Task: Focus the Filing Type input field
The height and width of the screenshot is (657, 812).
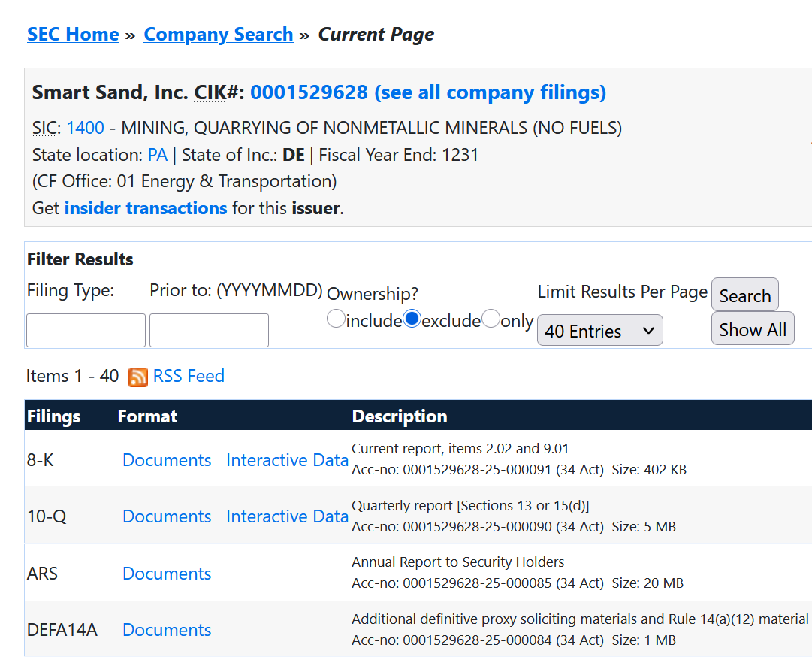Action: pos(86,330)
